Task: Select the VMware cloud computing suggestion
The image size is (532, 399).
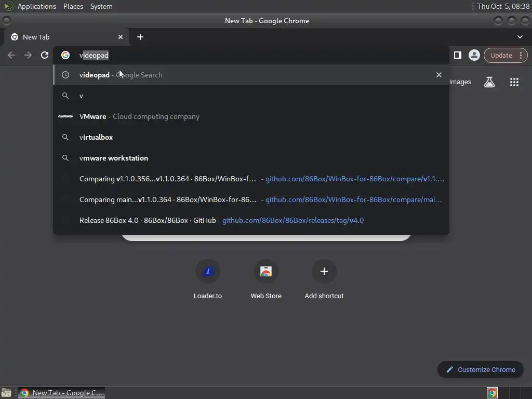Action: pyautogui.click(x=251, y=116)
